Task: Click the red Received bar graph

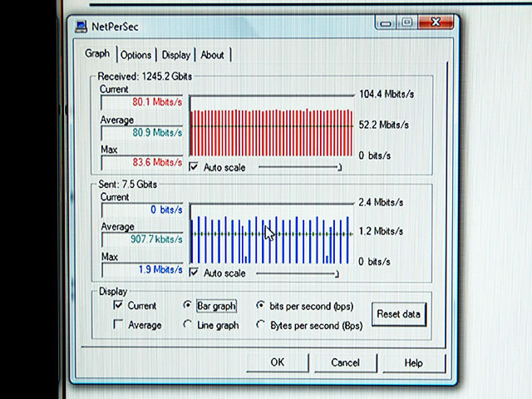Action: coord(272,126)
